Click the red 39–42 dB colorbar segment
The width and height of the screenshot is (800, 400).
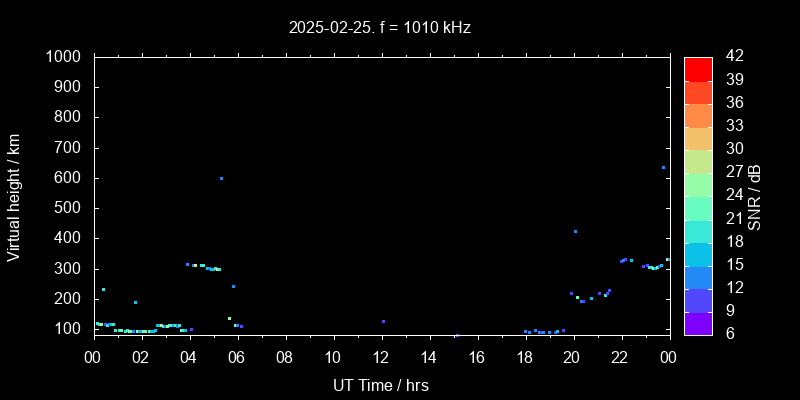(698, 68)
